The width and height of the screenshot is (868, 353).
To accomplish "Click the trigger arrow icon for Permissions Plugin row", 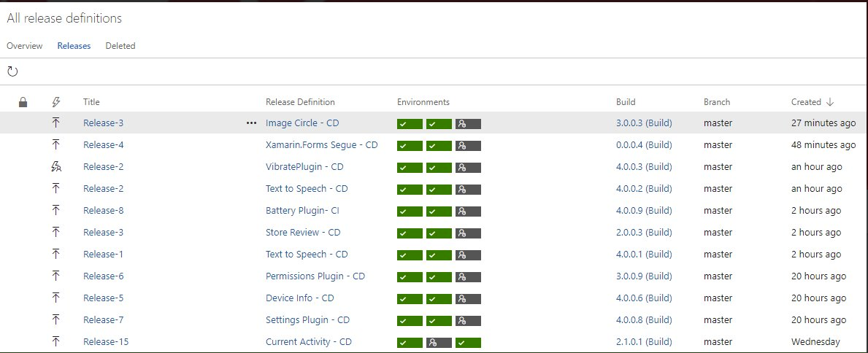I will [x=55, y=276].
